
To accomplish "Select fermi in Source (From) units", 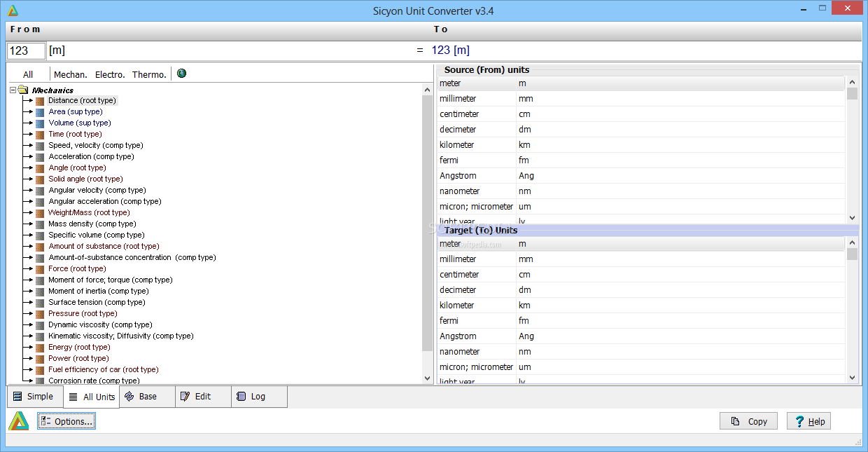I will [641, 160].
